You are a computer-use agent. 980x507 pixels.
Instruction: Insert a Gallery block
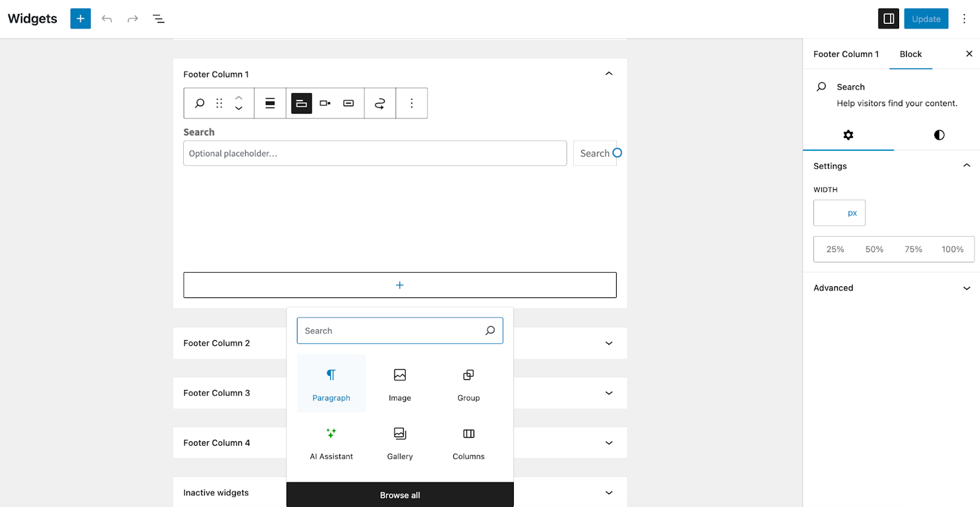point(400,442)
